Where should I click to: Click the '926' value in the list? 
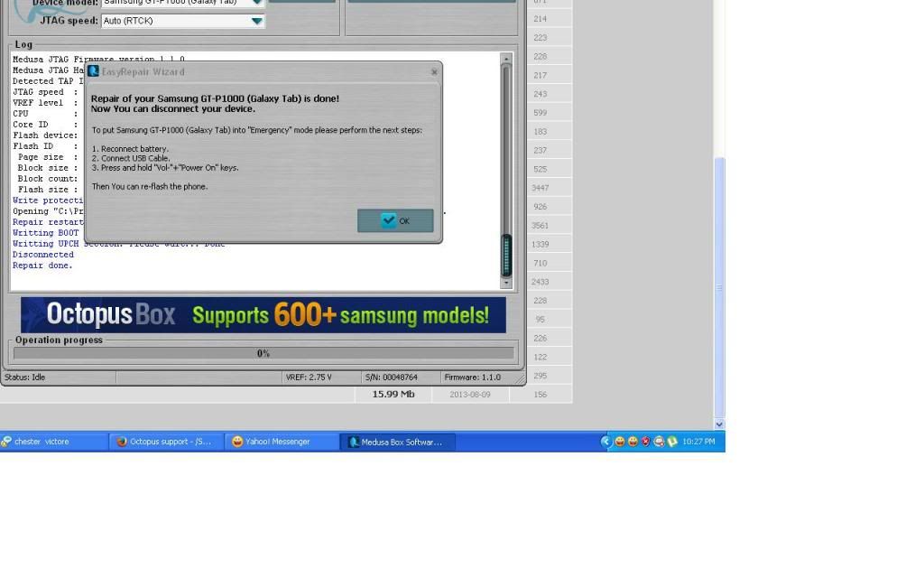point(540,207)
